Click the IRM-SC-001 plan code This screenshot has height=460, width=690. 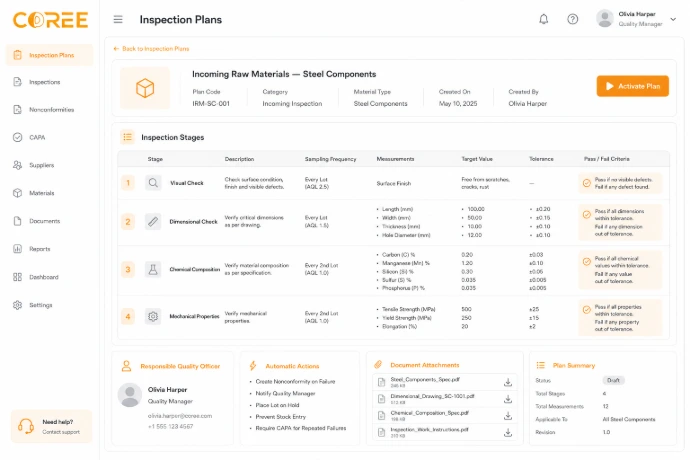coord(211,103)
